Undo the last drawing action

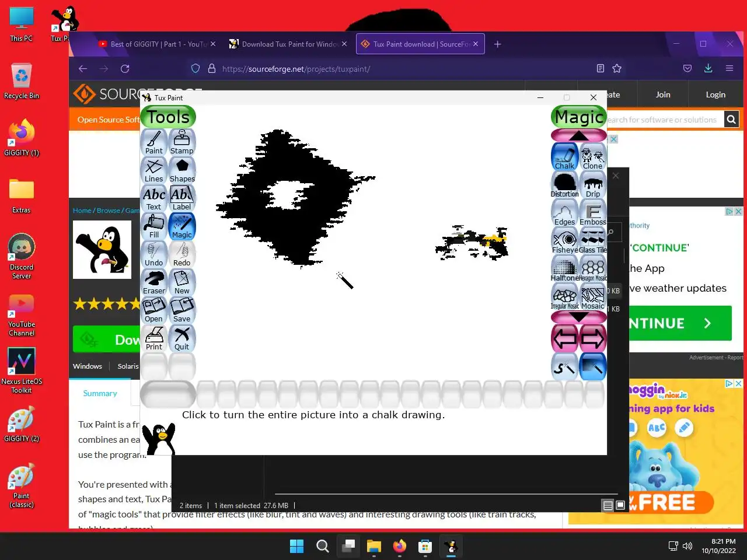click(154, 254)
